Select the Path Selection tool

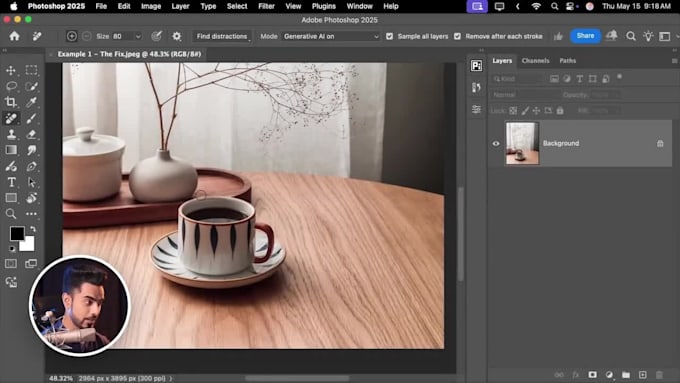tap(31, 182)
